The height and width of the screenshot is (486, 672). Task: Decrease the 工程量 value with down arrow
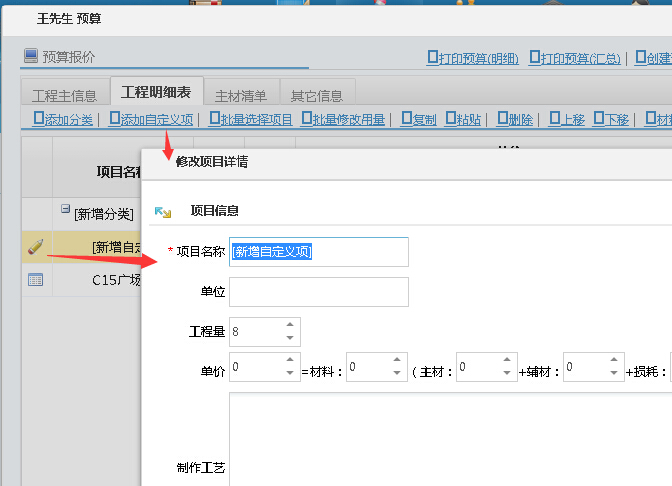coord(290,338)
